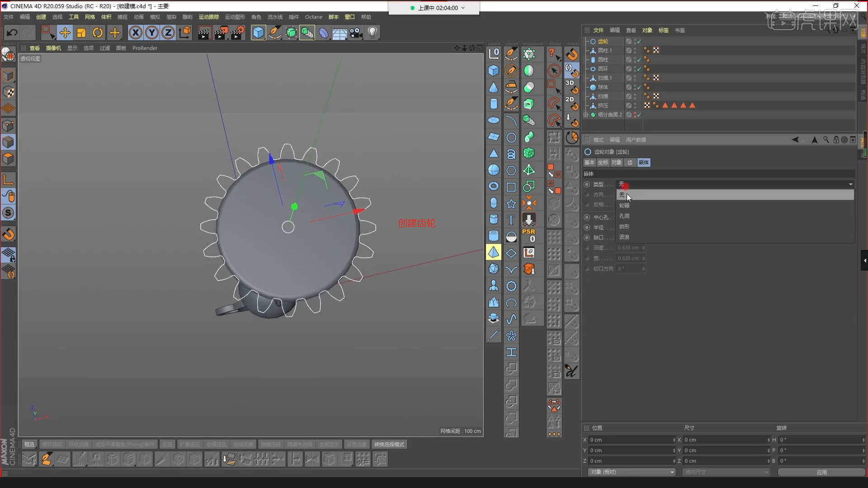868x488 pixels.
Task: Toggle the 半径 animation radio dot
Action: point(587,227)
